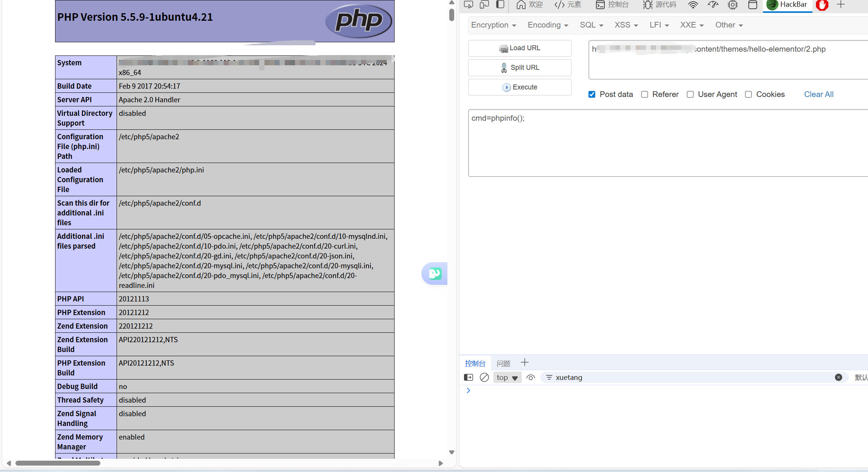
Task: Toggle the console sidebar icon
Action: coord(469,377)
